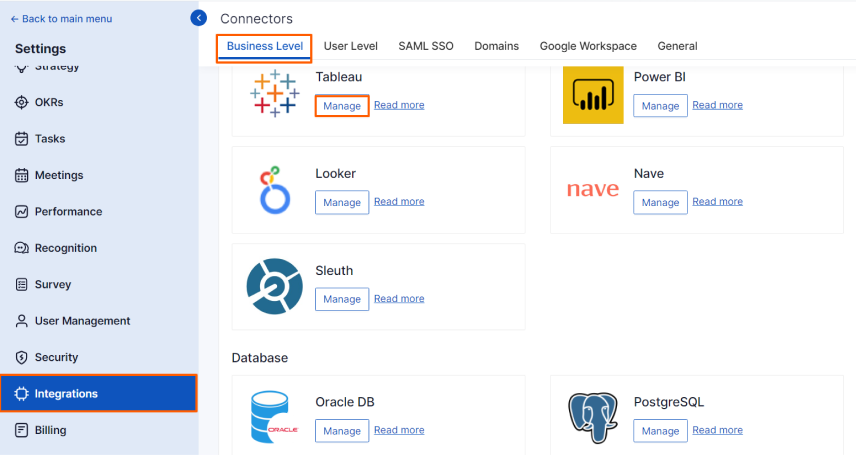This screenshot has height=455, width=856.
Task: Switch to the Business Level tab
Action: [265, 46]
